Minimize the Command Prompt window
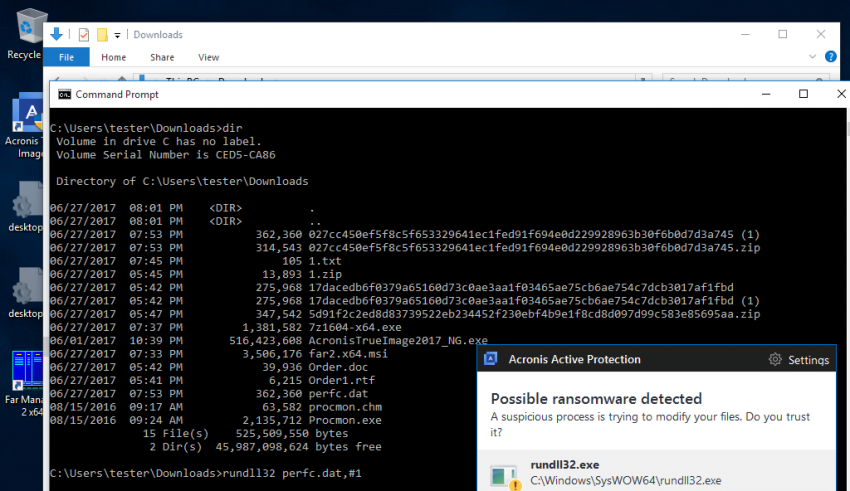The height and width of the screenshot is (491, 850). 766,94
